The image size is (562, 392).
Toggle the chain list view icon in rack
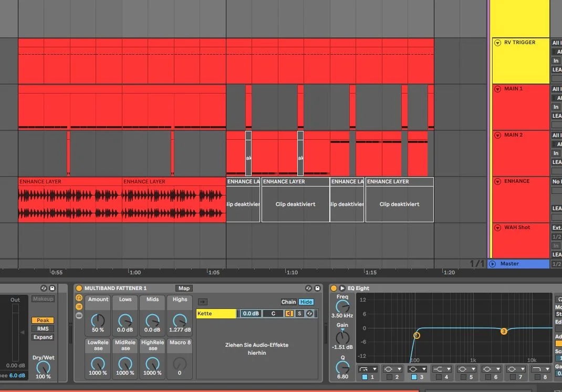(79, 307)
